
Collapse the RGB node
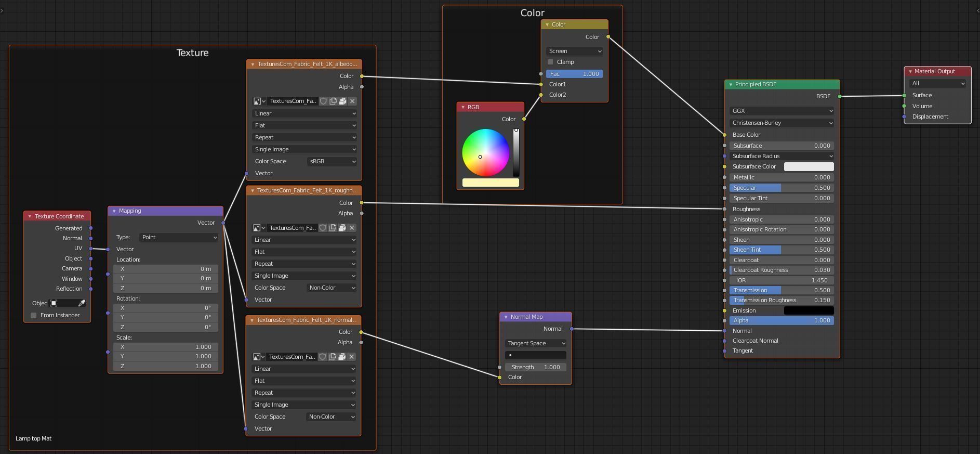click(463, 107)
